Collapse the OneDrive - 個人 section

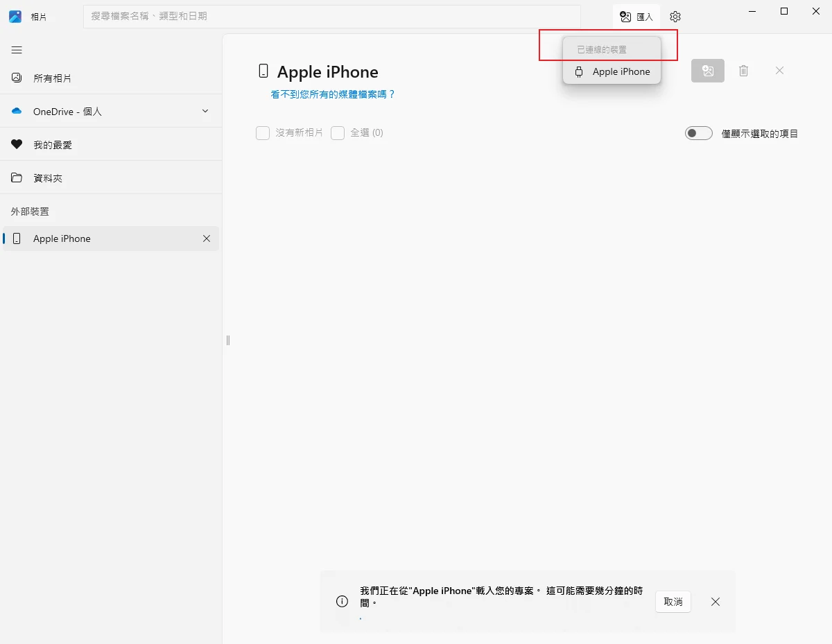[205, 110]
